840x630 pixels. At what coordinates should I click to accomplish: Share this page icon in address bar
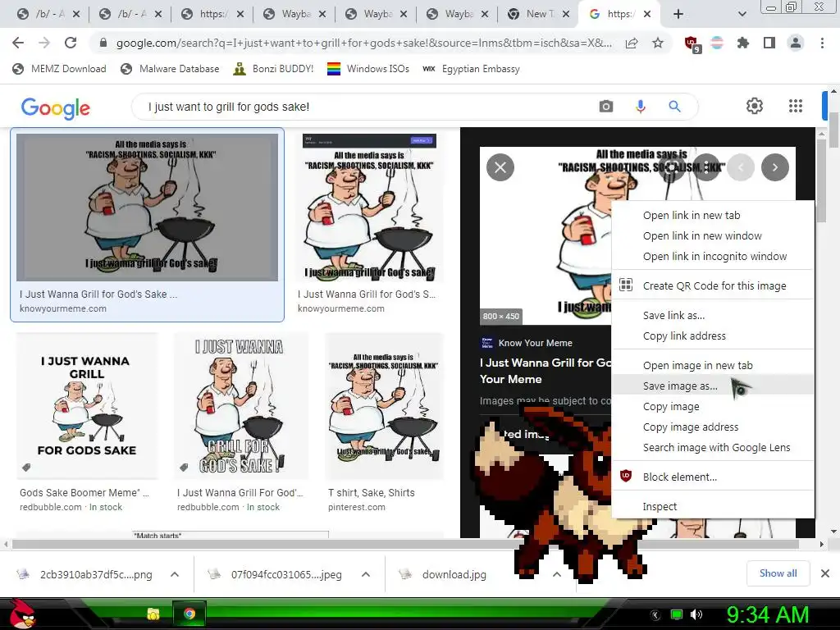coord(632,43)
